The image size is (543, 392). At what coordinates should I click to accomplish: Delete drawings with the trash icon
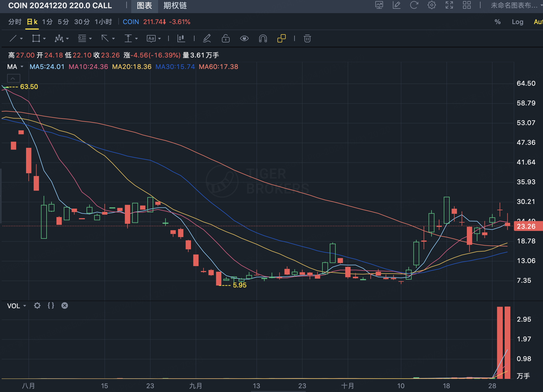307,39
